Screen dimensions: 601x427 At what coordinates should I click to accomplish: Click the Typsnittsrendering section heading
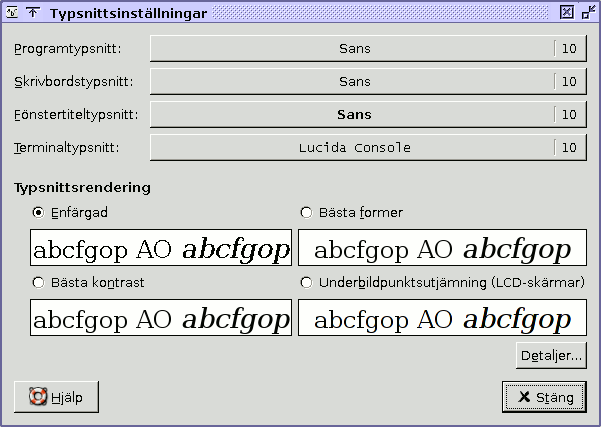82,188
